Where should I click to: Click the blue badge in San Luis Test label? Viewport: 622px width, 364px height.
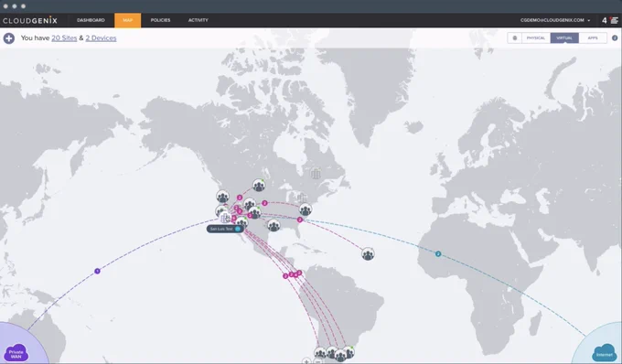[x=238, y=229]
